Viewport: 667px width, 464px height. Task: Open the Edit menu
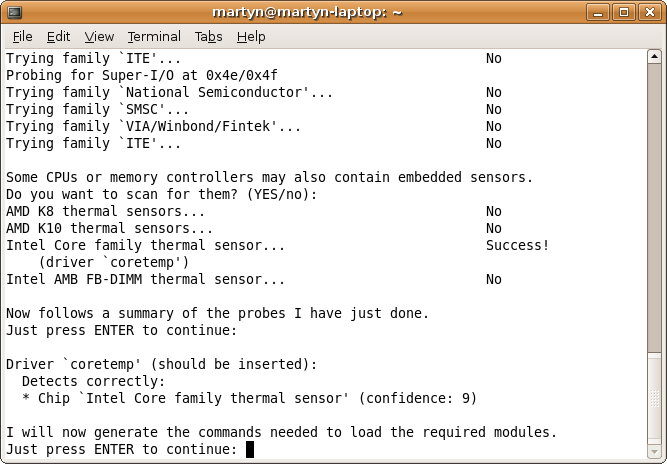point(58,37)
